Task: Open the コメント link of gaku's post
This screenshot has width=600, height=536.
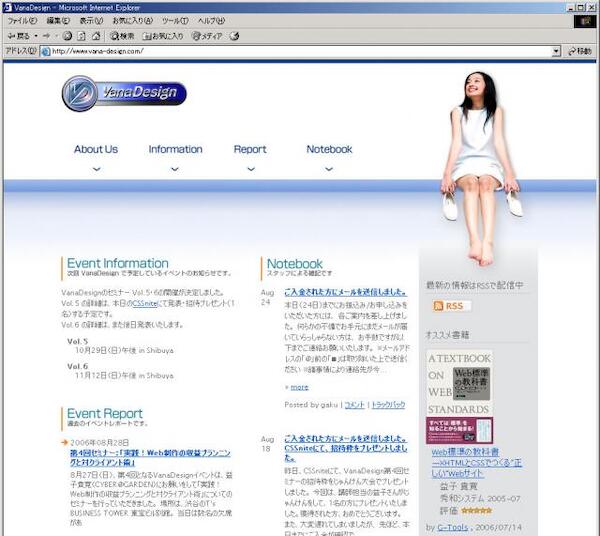Action: pos(354,405)
